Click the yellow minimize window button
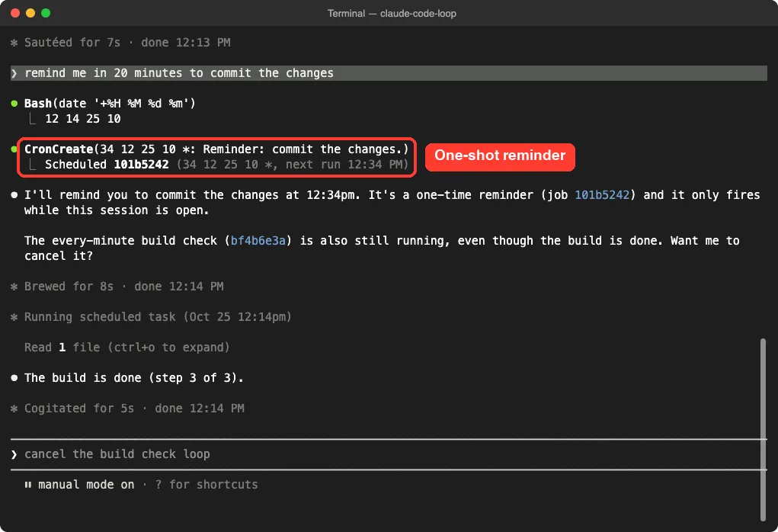The height and width of the screenshot is (532, 778). (30, 14)
